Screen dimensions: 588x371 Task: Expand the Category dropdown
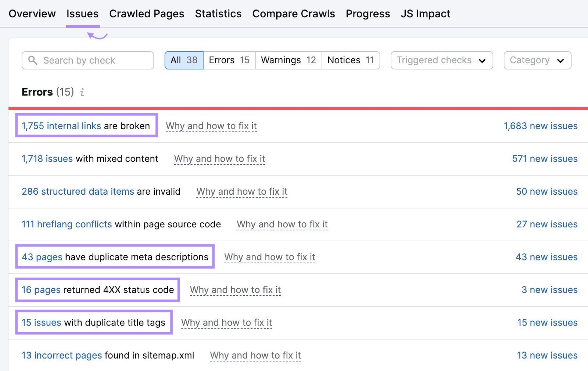pyautogui.click(x=537, y=60)
